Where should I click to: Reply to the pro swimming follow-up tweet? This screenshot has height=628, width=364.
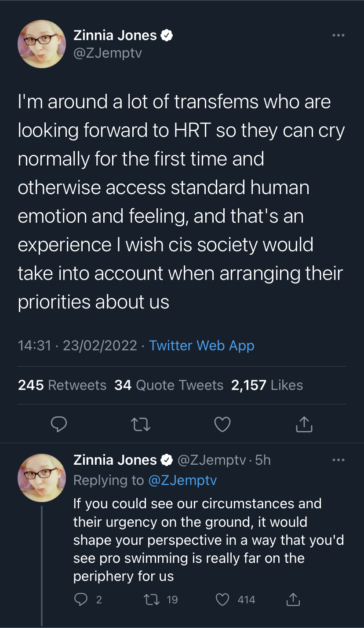pos(81,599)
